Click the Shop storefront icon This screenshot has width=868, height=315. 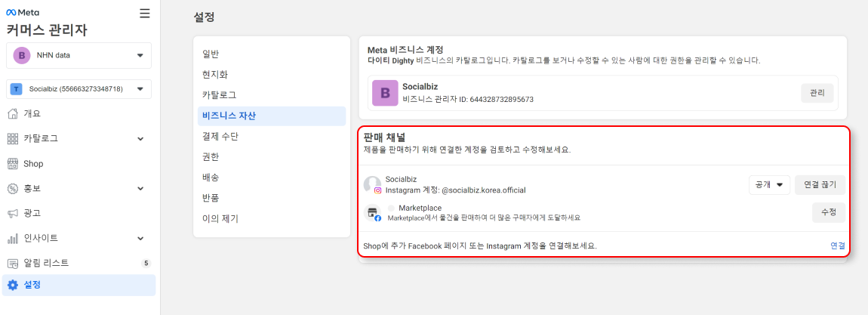13,164
